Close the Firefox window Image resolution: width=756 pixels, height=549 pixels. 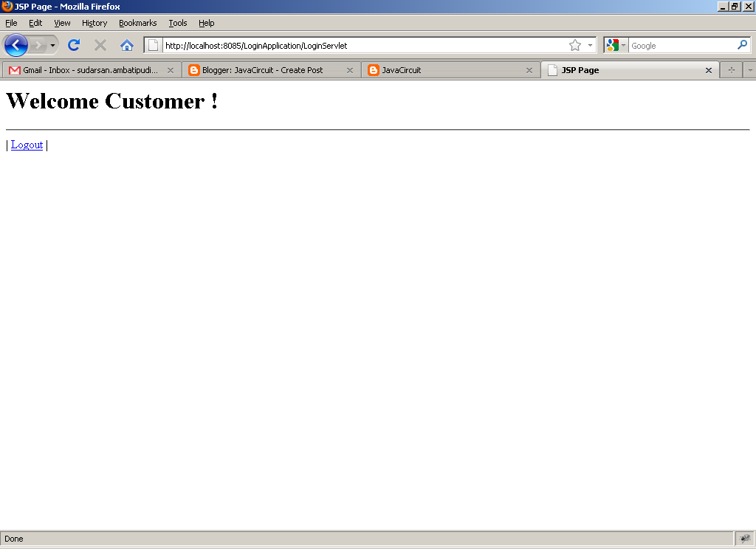point(749,6)
